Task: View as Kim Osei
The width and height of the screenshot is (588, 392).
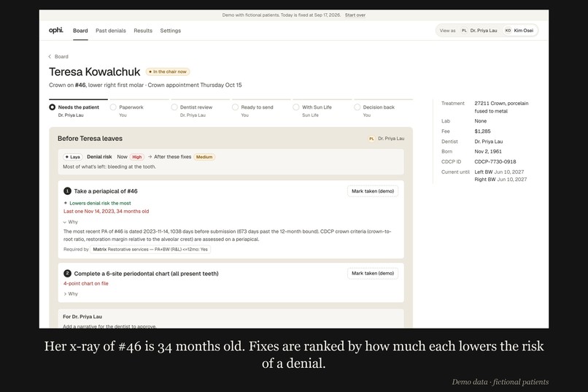Action: coord(519,31)
